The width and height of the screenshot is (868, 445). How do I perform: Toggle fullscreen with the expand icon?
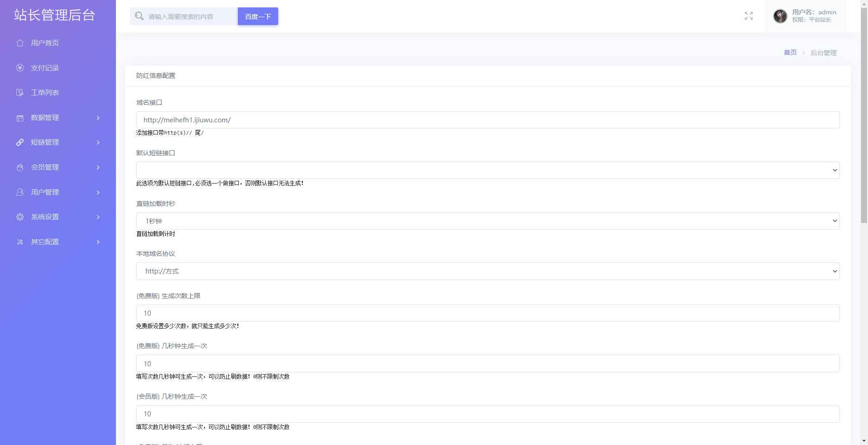coord(748,16)
